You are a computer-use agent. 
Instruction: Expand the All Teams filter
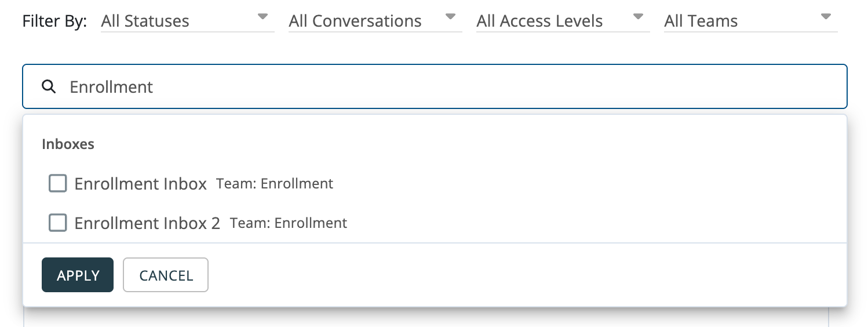743,21
